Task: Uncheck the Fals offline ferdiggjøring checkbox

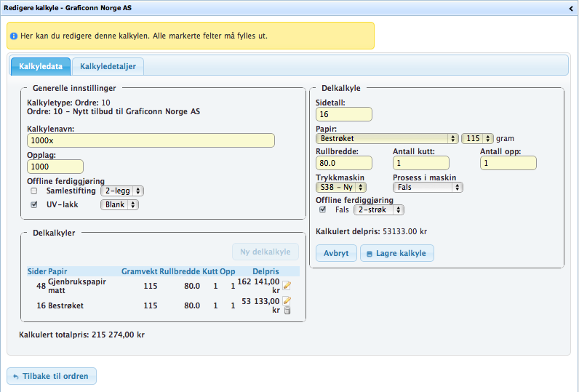Action: (323, 210)
